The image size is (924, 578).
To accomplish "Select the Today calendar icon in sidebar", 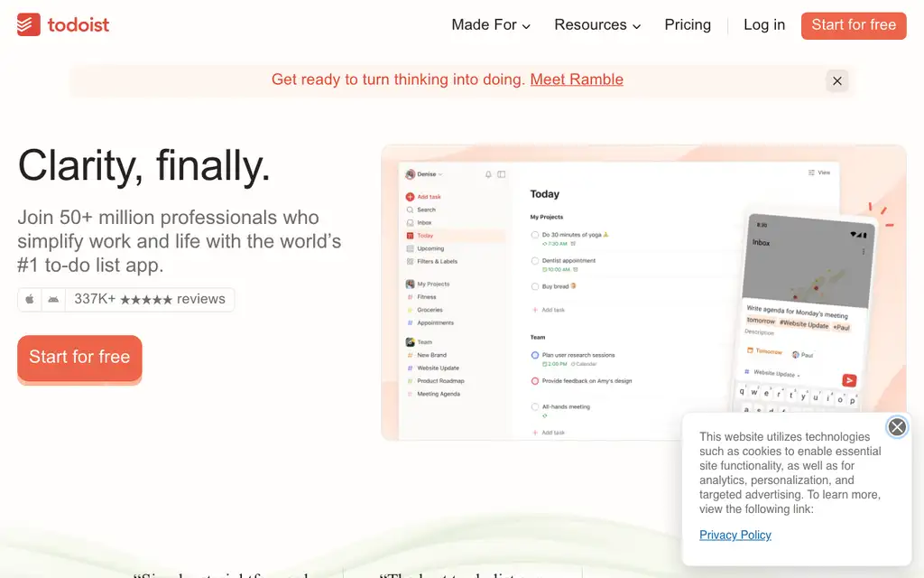I will tap(410, 236).
